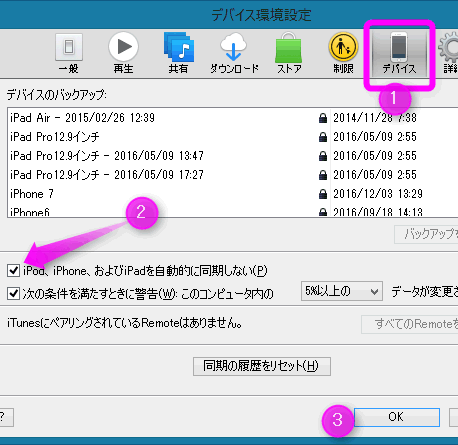Viewport: 458px width, 445px height.
Task: Toggle 'iPod、iPhone、およびiPadを自動的に同期しない' checkbox
Action: (13, 270)
